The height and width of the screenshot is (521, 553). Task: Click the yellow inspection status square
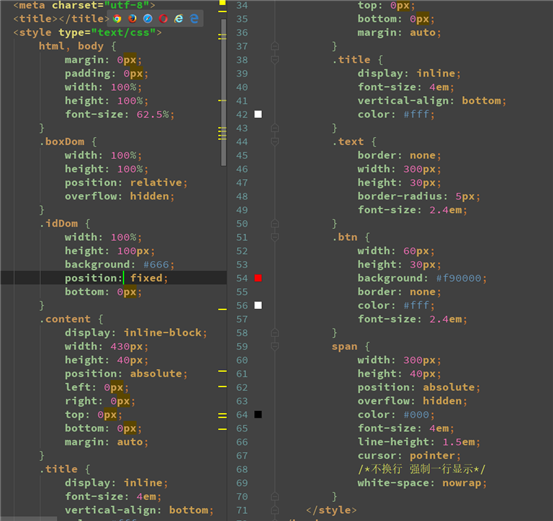click(222, 2)
